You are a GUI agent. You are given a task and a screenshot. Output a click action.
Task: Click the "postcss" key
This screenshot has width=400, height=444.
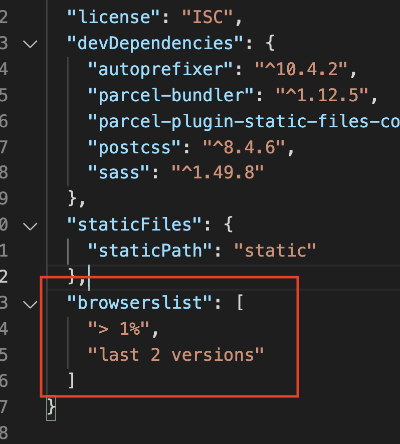(x=134, y=147)
